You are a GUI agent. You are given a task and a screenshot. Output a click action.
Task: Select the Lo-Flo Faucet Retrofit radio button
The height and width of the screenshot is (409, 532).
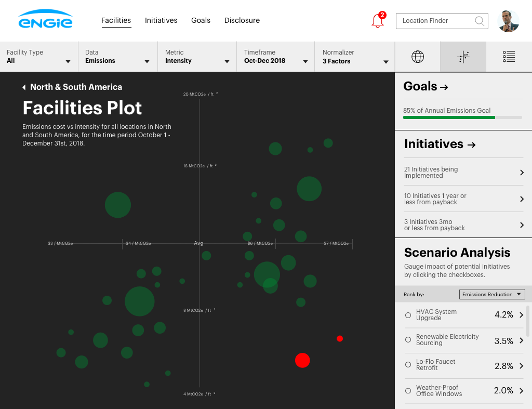408,365
